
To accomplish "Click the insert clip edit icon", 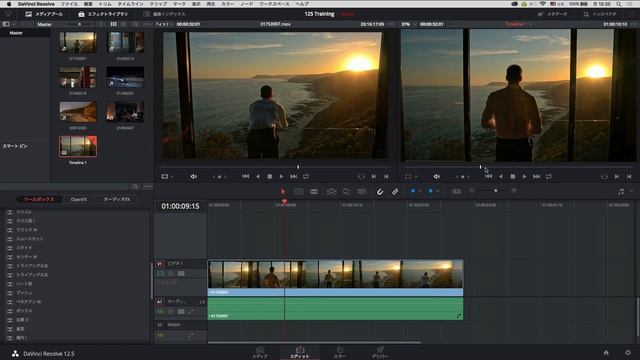I will pos(331,191).
